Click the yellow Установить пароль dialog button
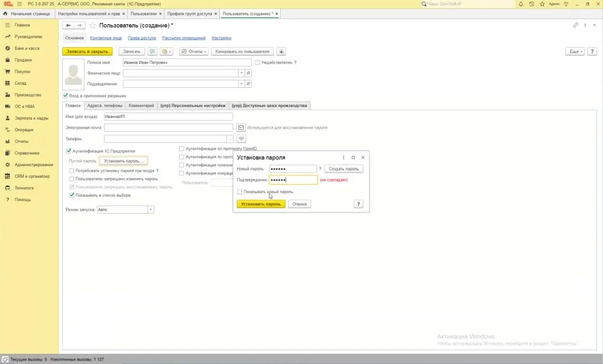The image size is (603, 364). 261,204
